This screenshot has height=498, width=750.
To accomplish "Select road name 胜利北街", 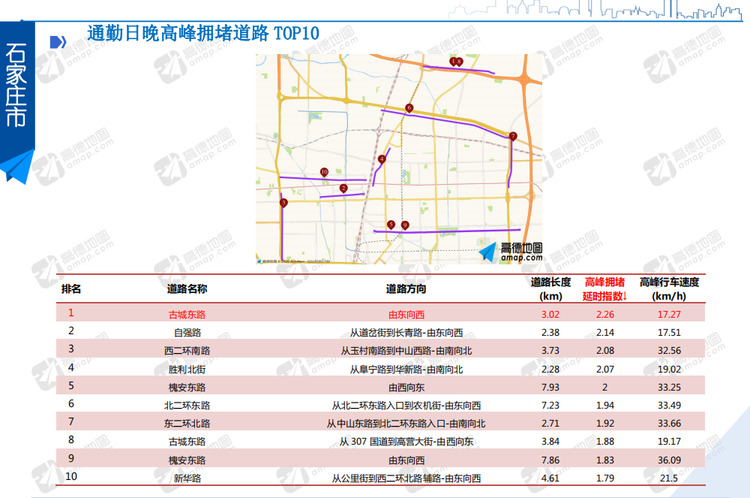I will (187, 369).
